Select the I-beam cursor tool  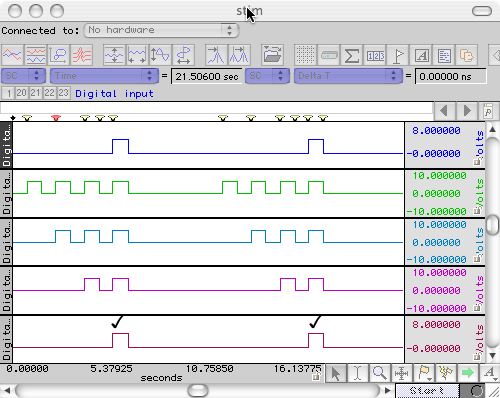357,373
